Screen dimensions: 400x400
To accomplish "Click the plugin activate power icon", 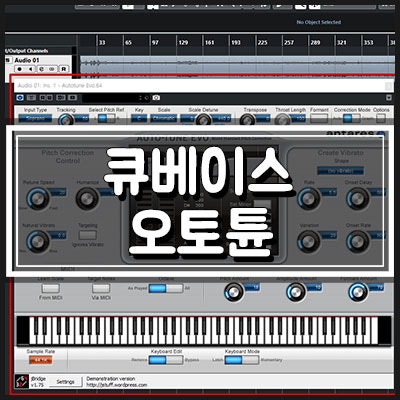I will click(x=20, y=98).
